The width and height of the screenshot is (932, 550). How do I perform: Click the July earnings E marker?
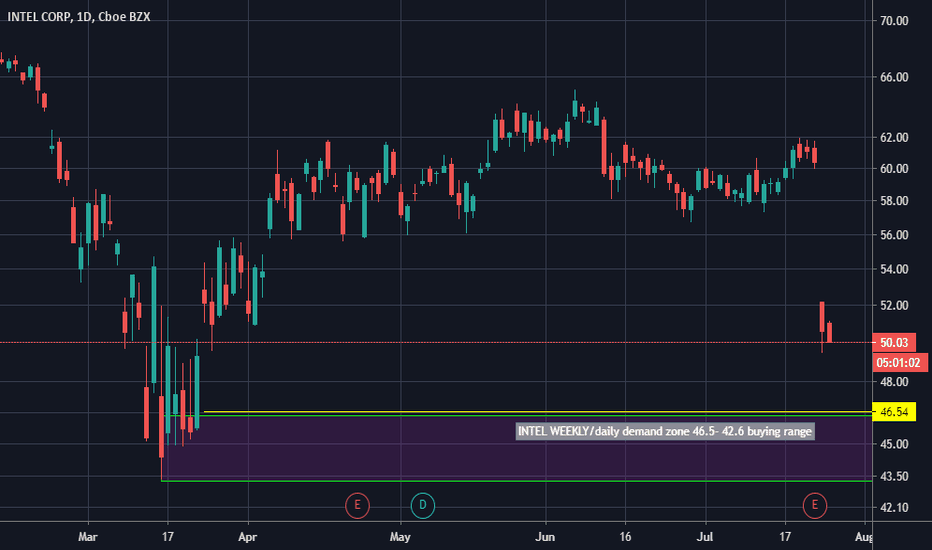(x=814, y=505)
